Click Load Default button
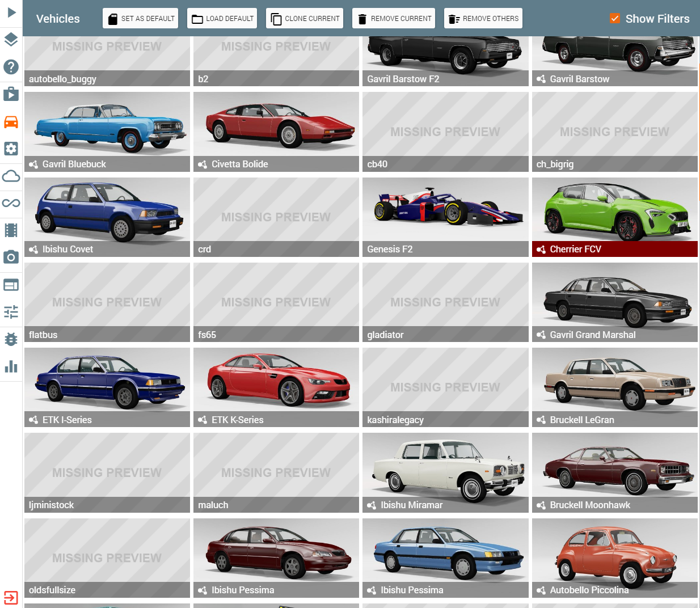The image size is (700, 608). [x=222, y=18]
